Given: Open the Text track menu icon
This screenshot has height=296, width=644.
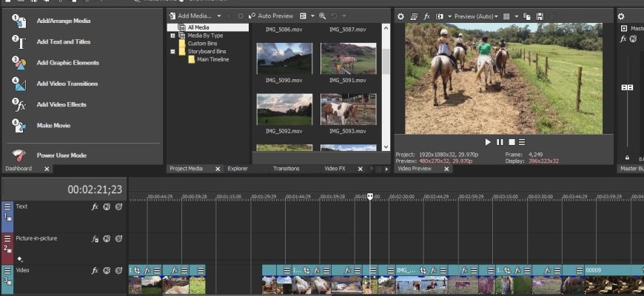Looking at the screenshot, I should click(7, 206).
